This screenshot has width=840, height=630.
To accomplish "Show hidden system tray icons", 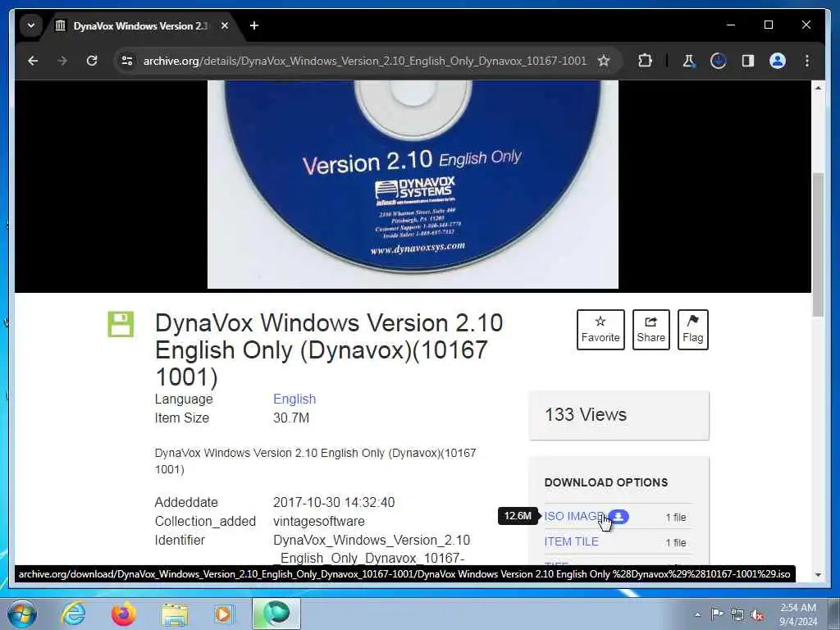I will tap(697, 614).
